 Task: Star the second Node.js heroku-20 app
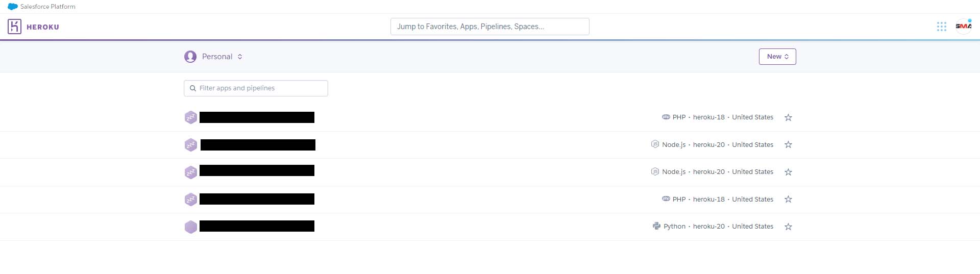[788, 172]
